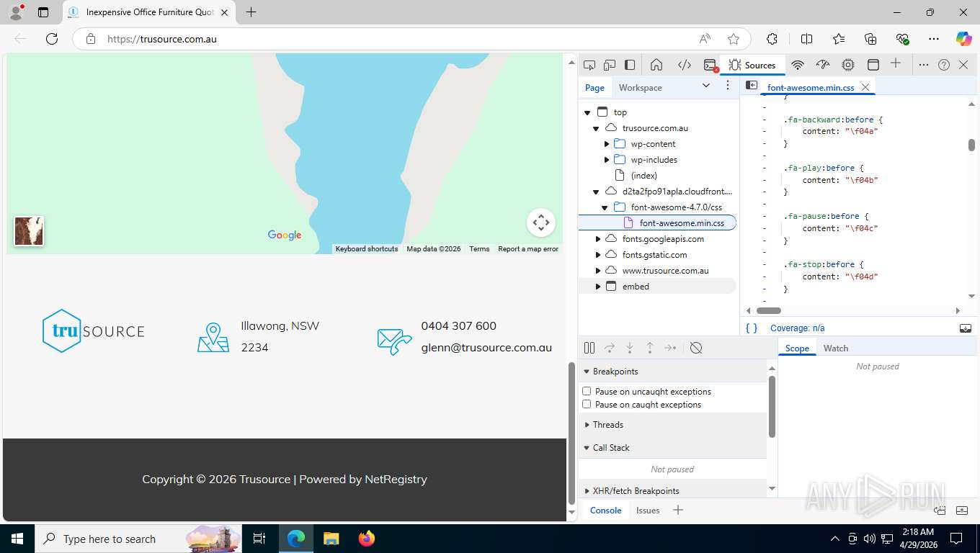Switch to the Workspace navigator tab

[x=640, y=87]
